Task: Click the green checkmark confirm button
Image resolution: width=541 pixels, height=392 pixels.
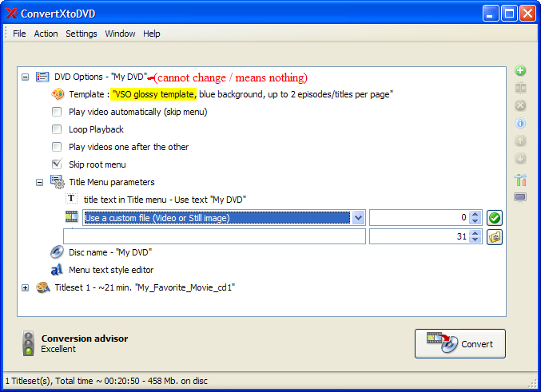Action: click(x=495, y=218)
